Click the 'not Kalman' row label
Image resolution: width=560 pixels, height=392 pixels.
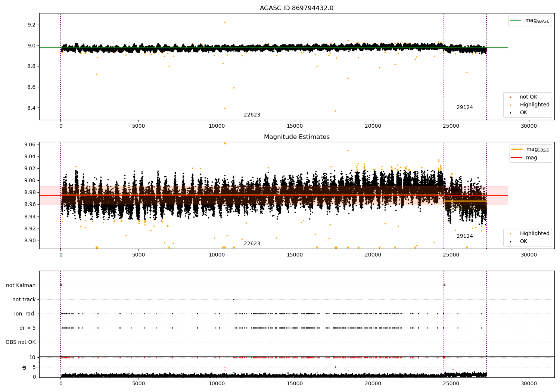tap(21, 285)
